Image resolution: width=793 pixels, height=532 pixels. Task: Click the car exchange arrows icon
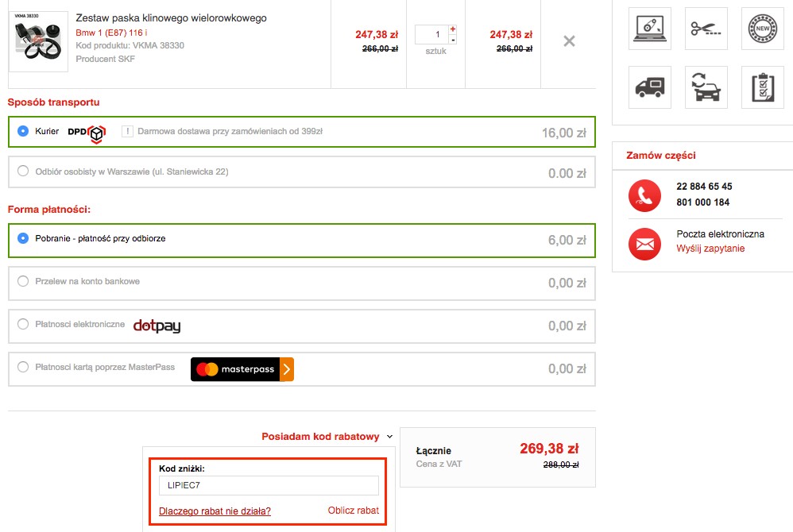[706, 87]
